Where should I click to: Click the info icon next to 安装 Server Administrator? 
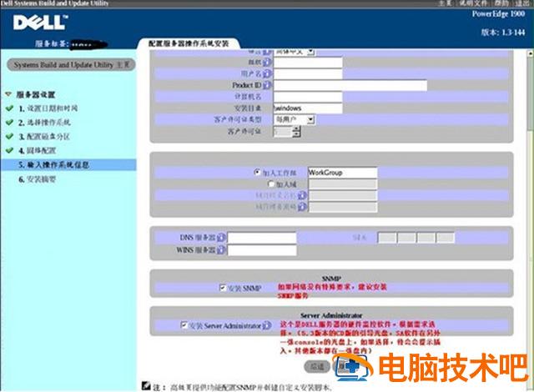point(267,325)
